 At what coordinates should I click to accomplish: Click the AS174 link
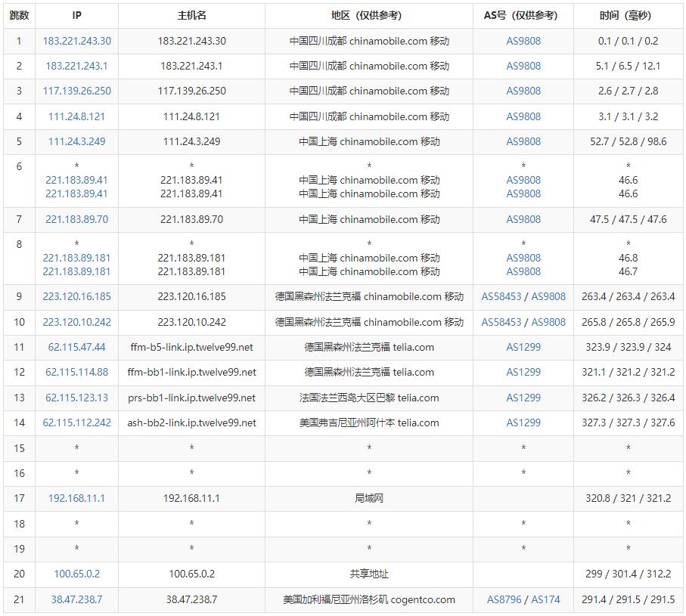tap(545, 599)
